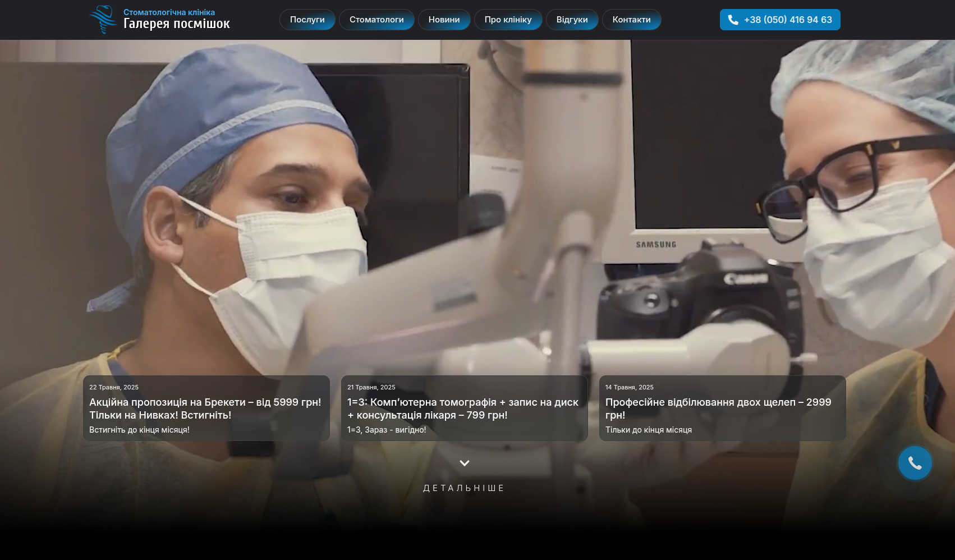Image resolution: width=955 pixels, height=560 pixels.
Task: Click the '1=3, Зараз - вигідно!' subtitle
Action: click(x=387, y=430)
